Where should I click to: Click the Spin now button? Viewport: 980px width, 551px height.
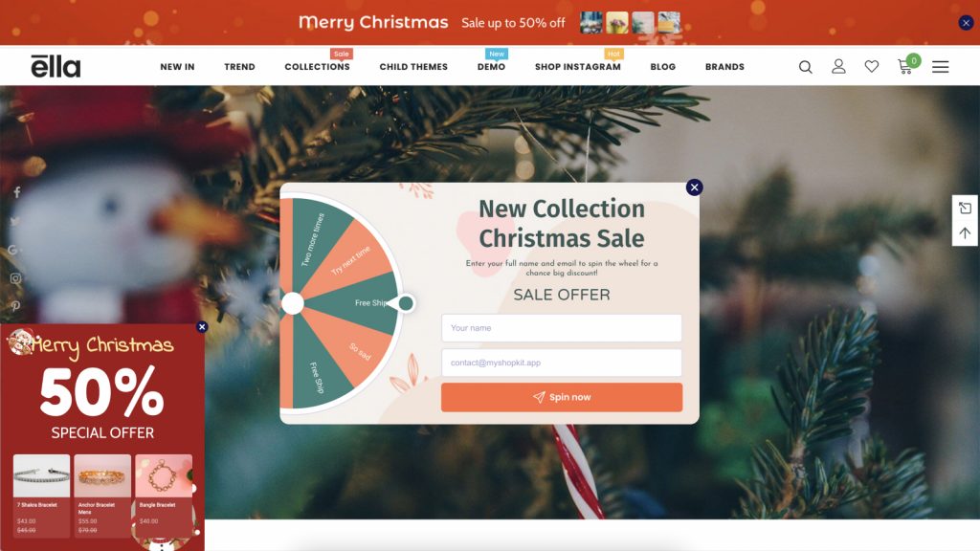click(x=561, y=397)
